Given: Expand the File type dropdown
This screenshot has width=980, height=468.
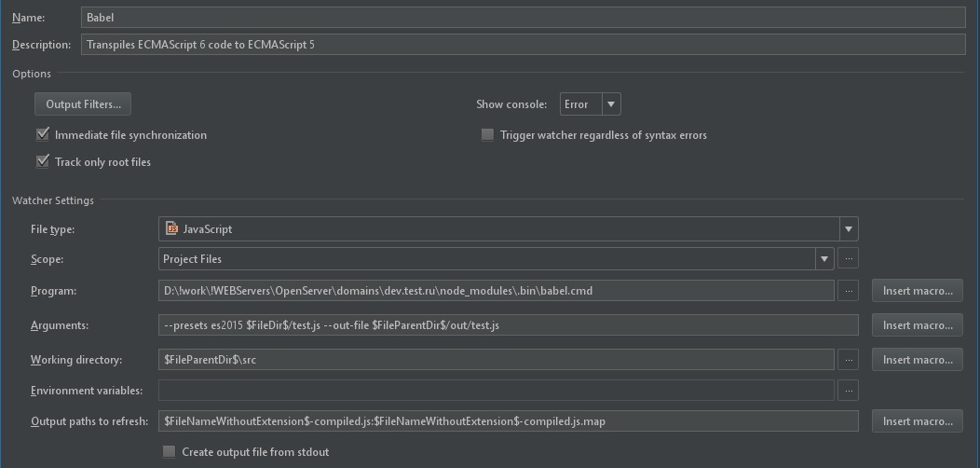Looking at the screenshot, I should [848, 228].
